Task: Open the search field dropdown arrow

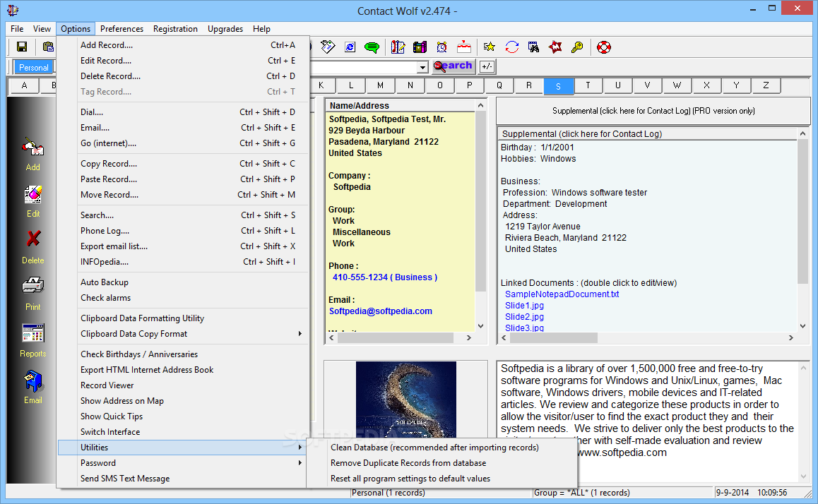Action: [x=422, y=67]
